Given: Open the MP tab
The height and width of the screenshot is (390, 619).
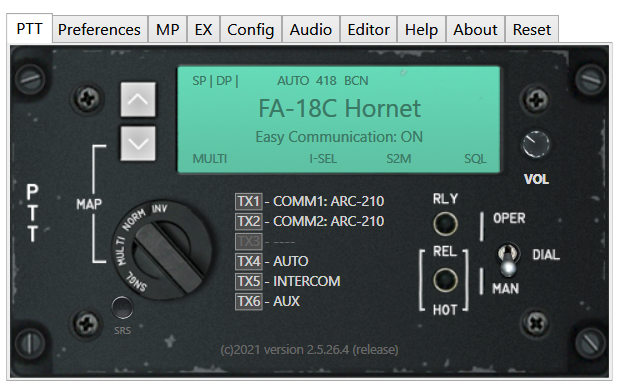Looking at the screenshot, I should coord(167,30).
